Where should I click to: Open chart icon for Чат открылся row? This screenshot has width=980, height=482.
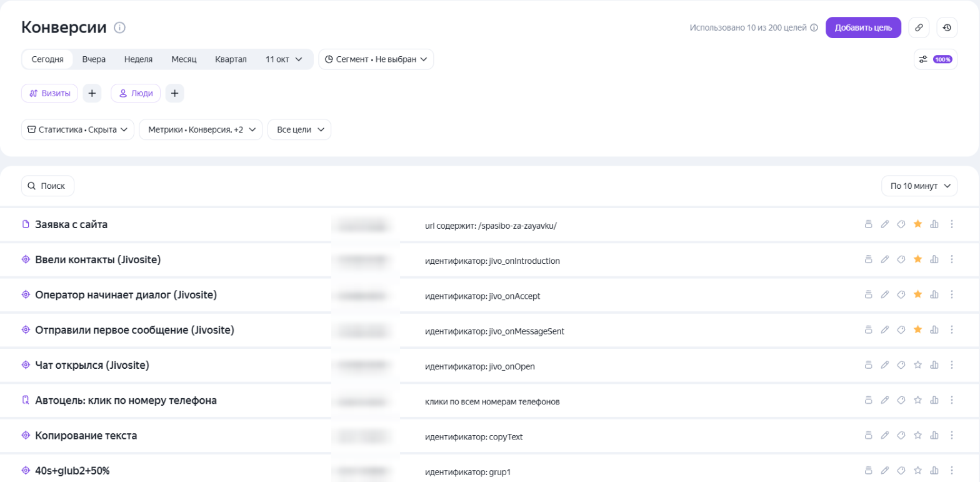point(935,364)
